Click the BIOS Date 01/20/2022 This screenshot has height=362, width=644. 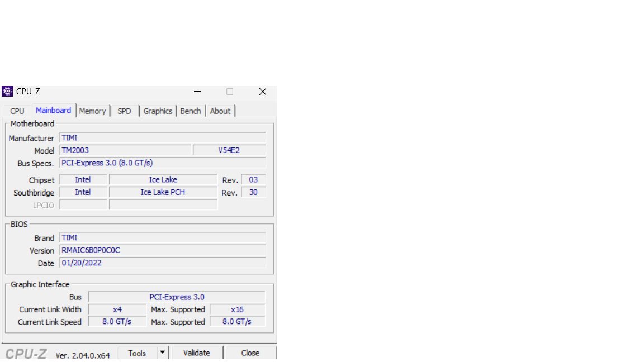163,263
